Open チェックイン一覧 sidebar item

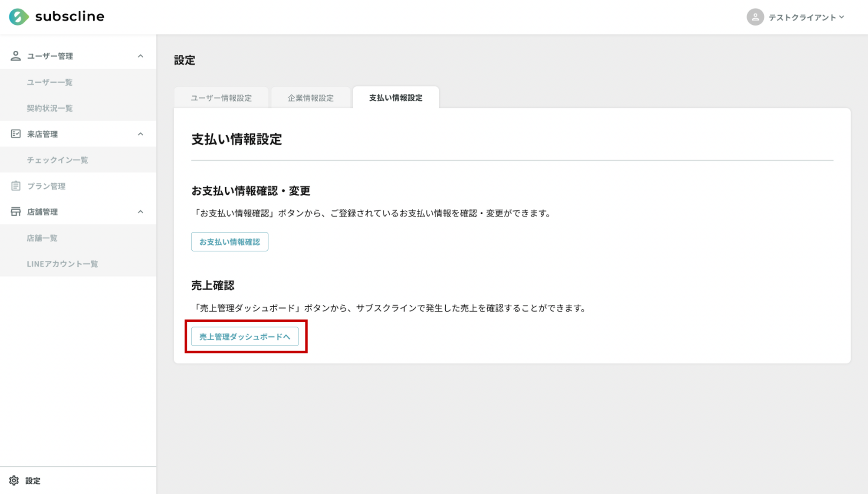click(57, 160)
